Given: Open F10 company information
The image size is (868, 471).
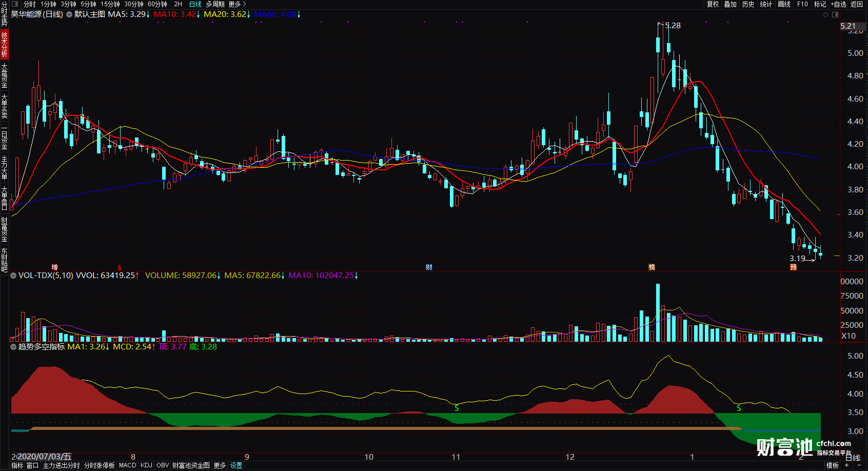Looking at the screenshot, I should pos(802,4).
